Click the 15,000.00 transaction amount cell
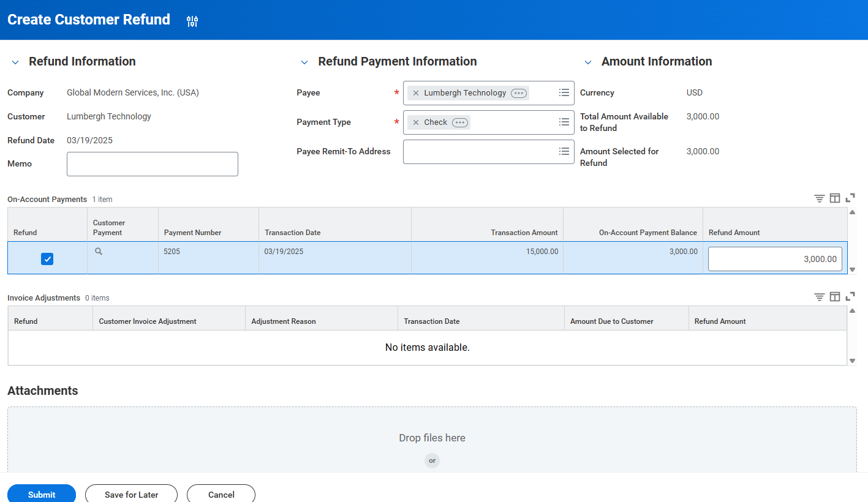This screenshot has height=502, width=868. coord(487,258)
